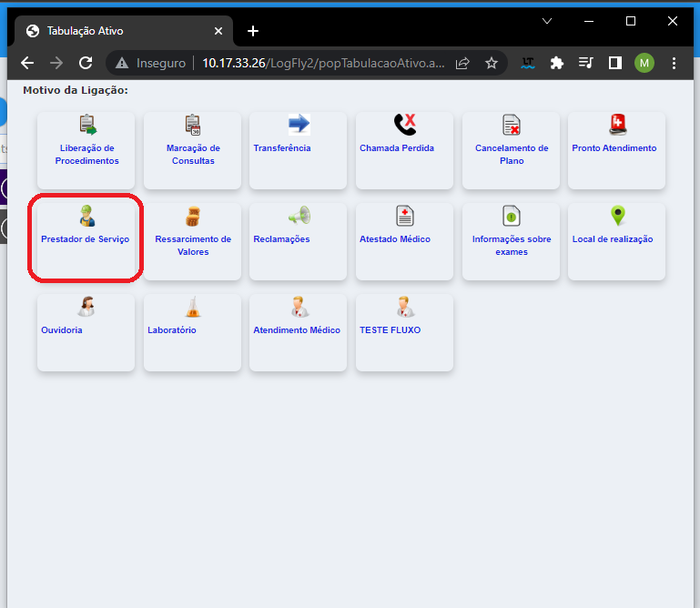
Task: Bookmark this page with the star icon
Action: [x=492, y=64]
